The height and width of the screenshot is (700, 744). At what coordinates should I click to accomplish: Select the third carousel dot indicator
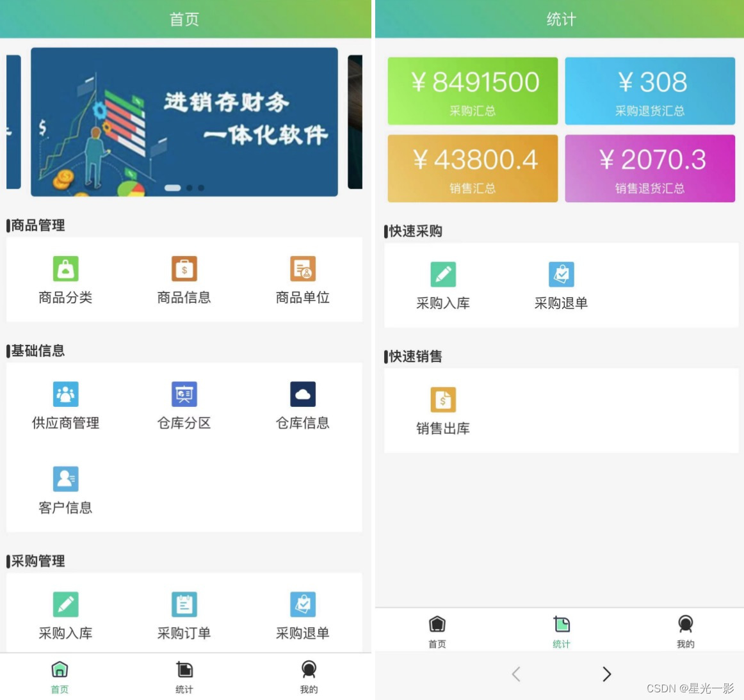pos(201,188)
